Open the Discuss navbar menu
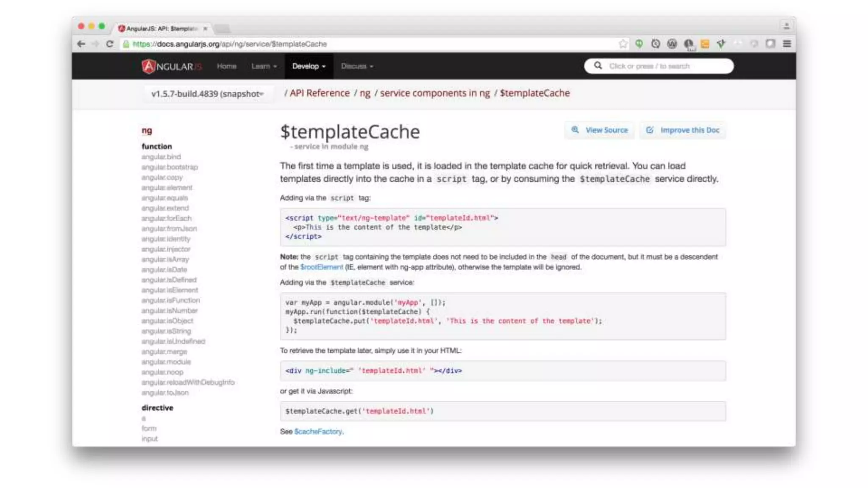This screenshot has width=868, height=488. (x=357, y=66)
